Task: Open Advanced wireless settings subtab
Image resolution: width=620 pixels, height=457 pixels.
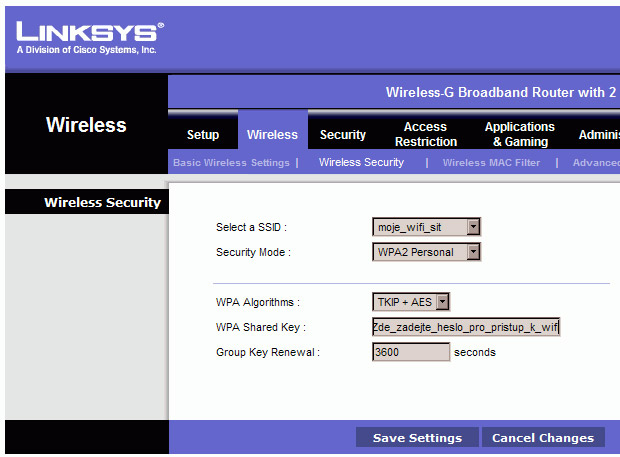Action: pyautogui.click(x=596, y=162)
